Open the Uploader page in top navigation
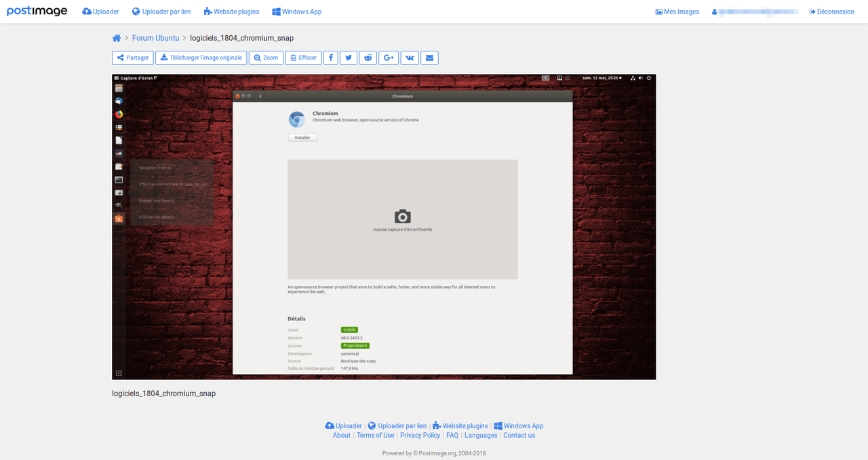Image resolution: width=868 pixels, height=460 pixels. 100,12
